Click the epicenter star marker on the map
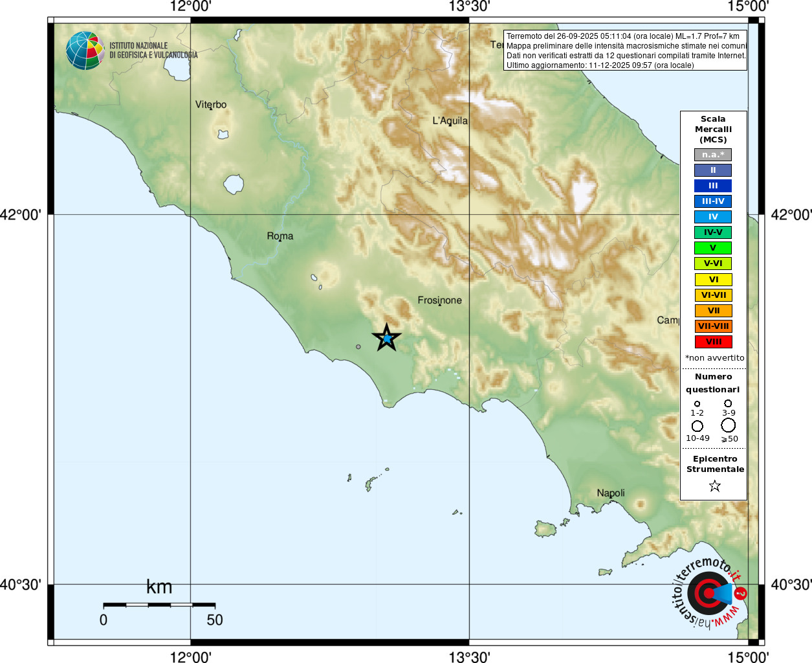The width and height of the screenshot is (812, 663). point(387,338)
